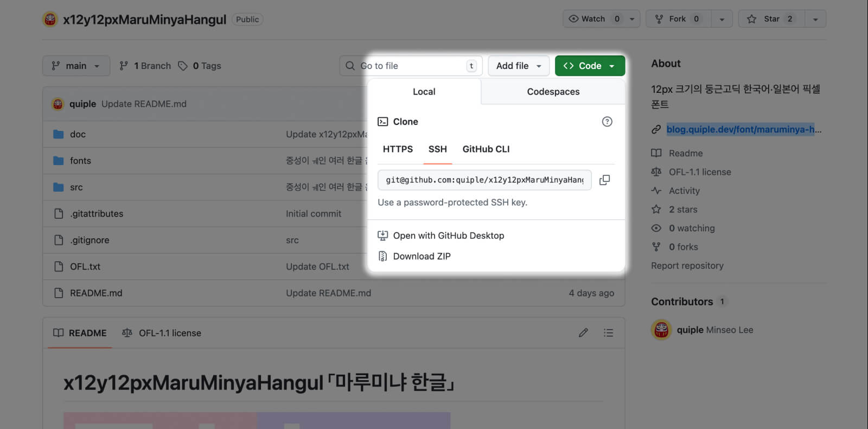Expand the Star lists dropdown arrow

pyautogui.click(x=815, y=19)
